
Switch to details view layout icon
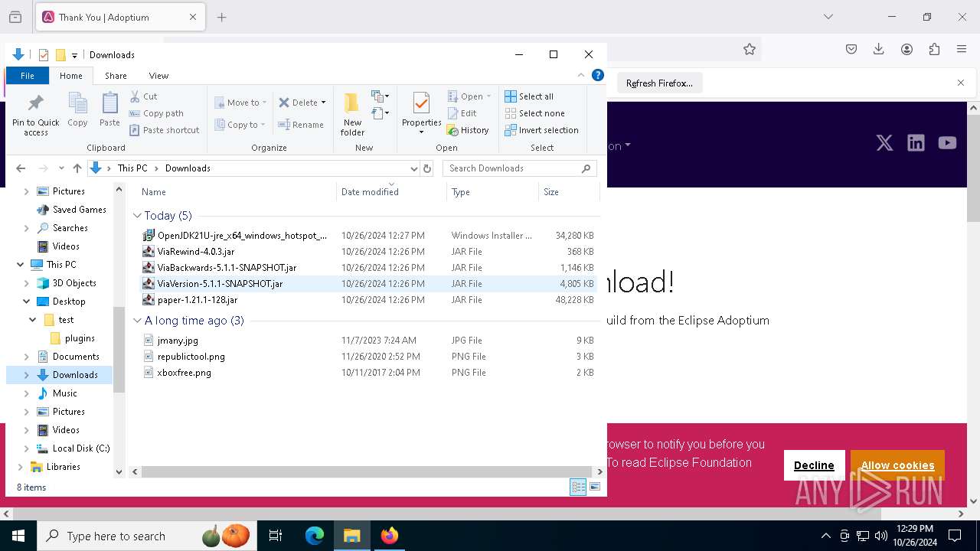[x=578, y=487]
